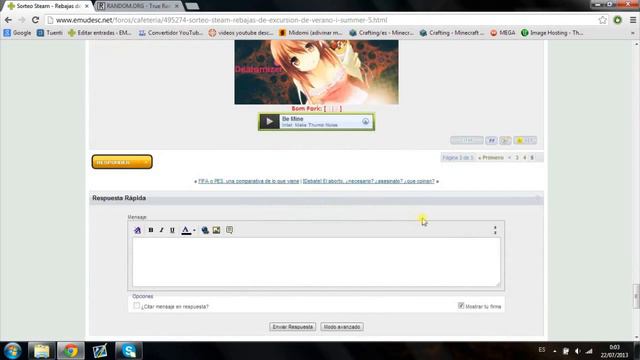Viewport: 640px width, 360px height.
Task: Click the browser forward arrow
Action: point(22,20)
